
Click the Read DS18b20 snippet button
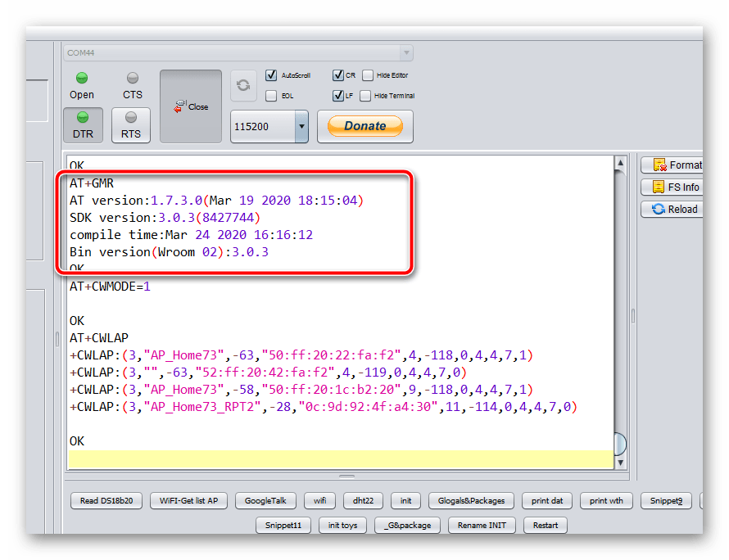[106, 500]
